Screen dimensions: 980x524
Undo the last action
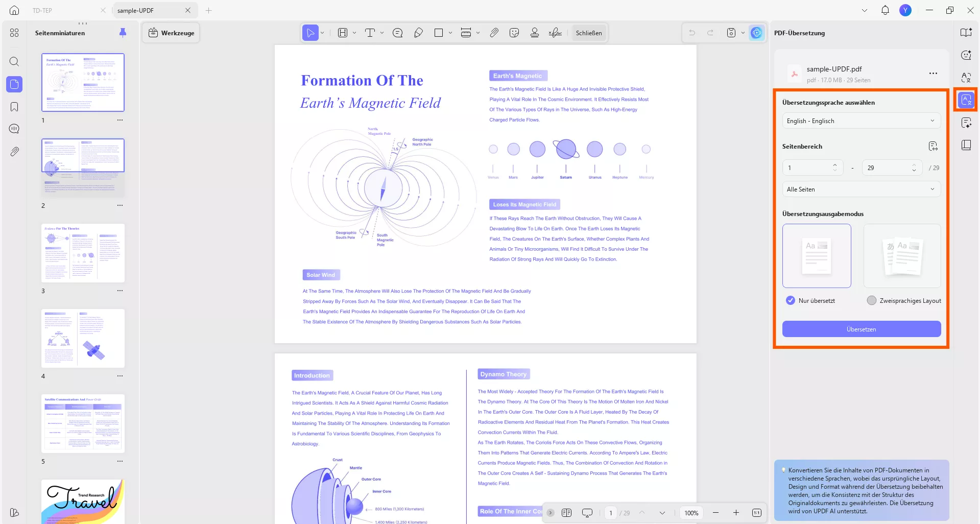(692, 33)
